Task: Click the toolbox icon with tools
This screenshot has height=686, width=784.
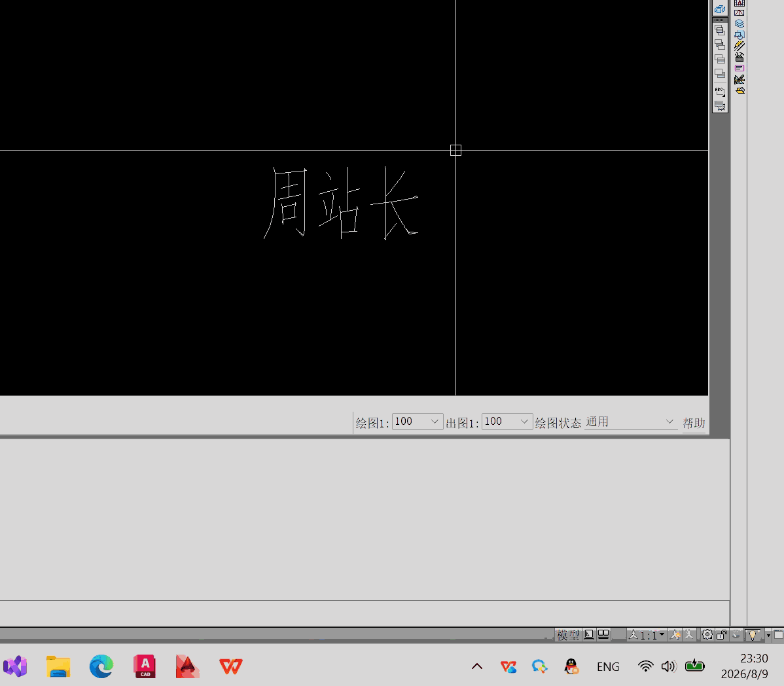Action: coord(739,57)
